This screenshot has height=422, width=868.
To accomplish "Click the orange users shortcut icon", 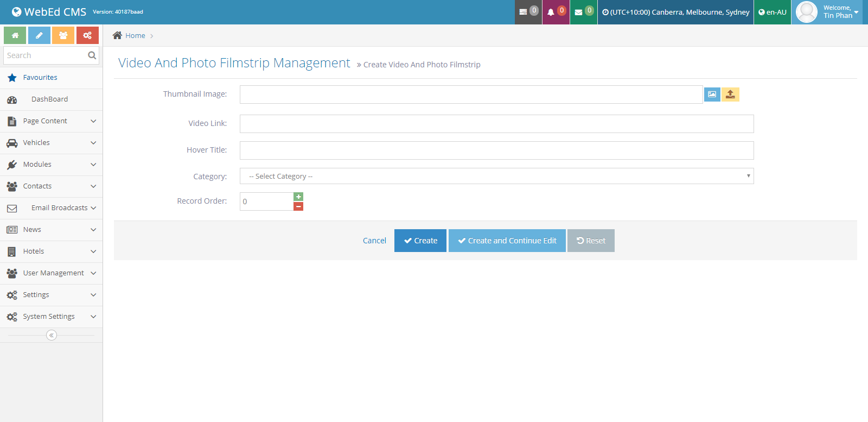I will pos(63,35).
